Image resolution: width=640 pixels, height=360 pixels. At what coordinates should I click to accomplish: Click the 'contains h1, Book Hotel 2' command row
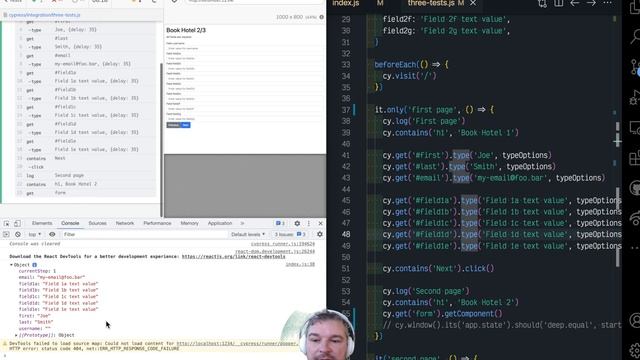[x=86, y=184]
